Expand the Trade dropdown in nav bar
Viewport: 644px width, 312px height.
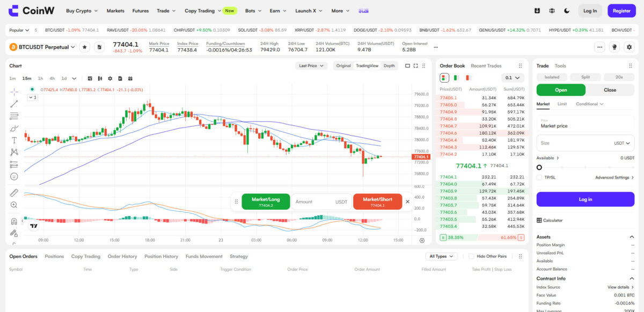tap(166, 11)
